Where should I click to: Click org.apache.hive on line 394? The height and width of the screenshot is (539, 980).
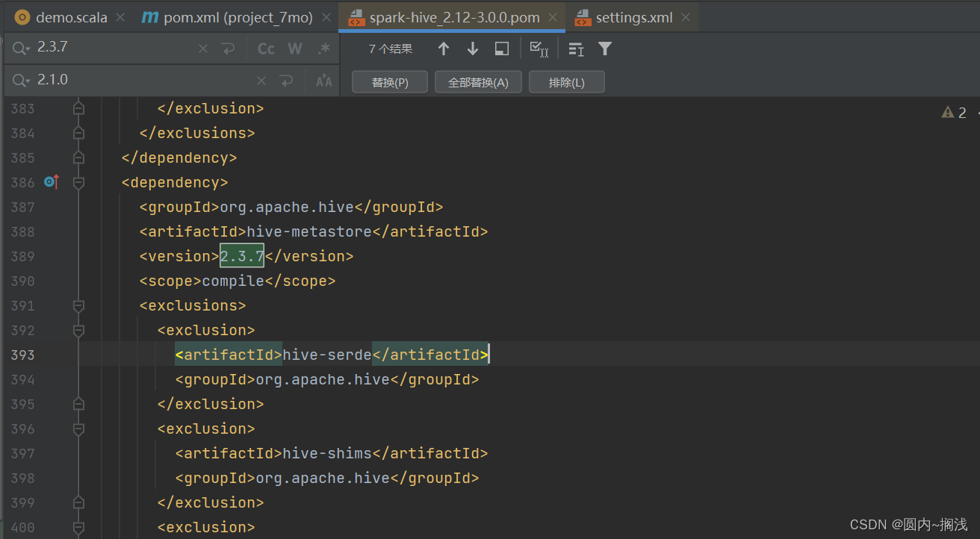tap(323, 379)
